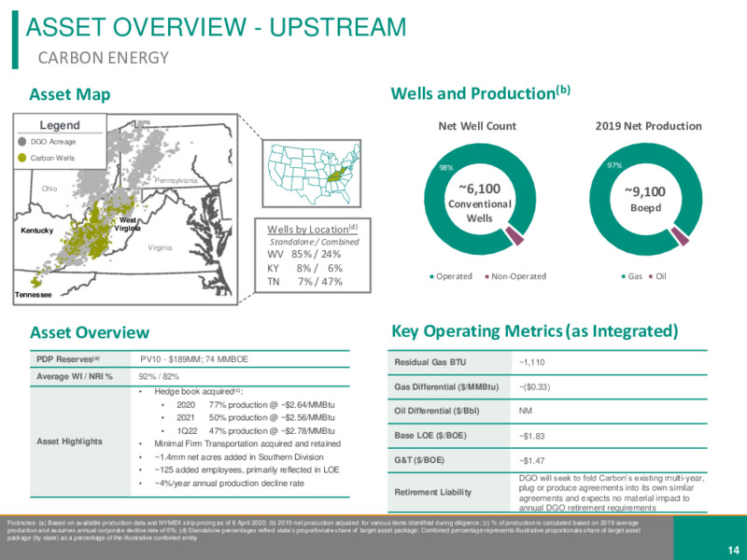Click the 'Retirement Liability' row label
Image resolution: width=747 pixels, height=560 pixels.
point(432,493)
